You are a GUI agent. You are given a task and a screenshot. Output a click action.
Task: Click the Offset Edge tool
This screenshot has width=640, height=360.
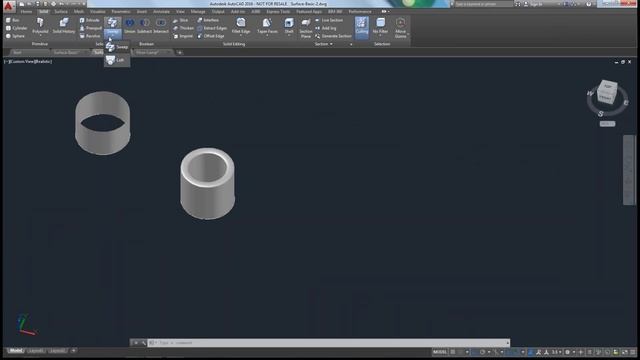point(211,36)
